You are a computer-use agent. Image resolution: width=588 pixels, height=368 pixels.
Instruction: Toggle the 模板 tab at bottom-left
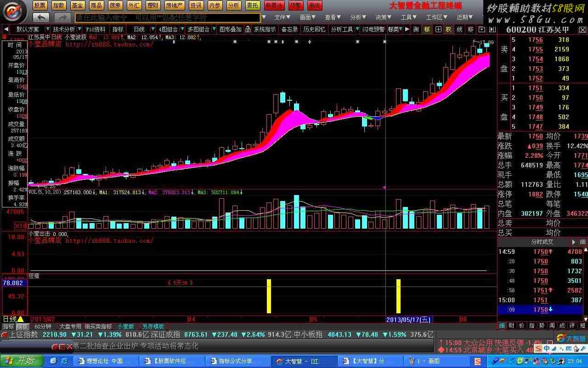click(x=23, y=326)
